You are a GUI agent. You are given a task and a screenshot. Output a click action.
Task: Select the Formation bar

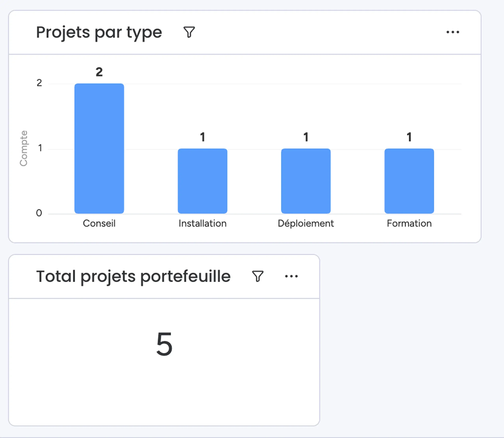[409, 181]
